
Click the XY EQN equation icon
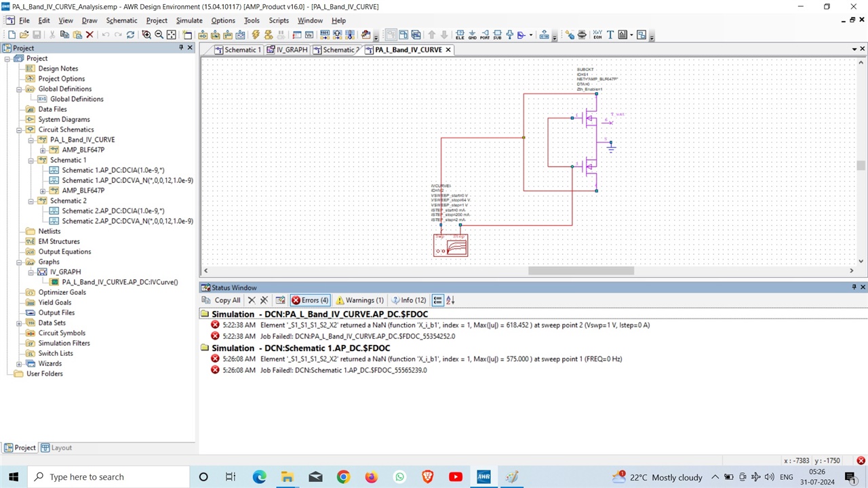click(597, 35)
